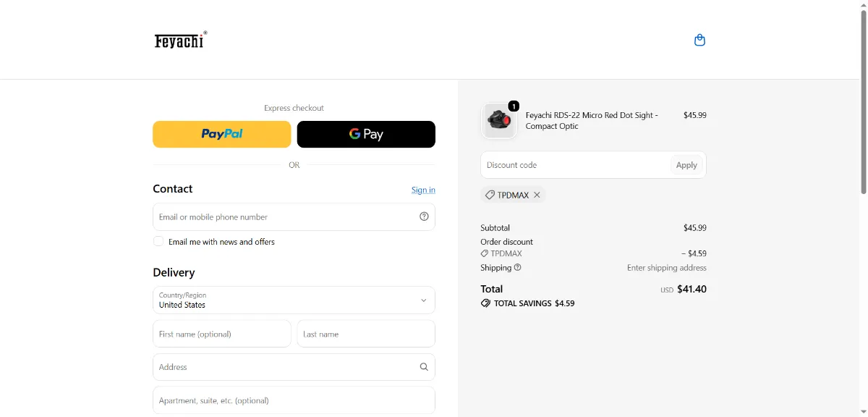Focus the Address input field
Screen dimensions: 868x417
(x=294, y=367)
